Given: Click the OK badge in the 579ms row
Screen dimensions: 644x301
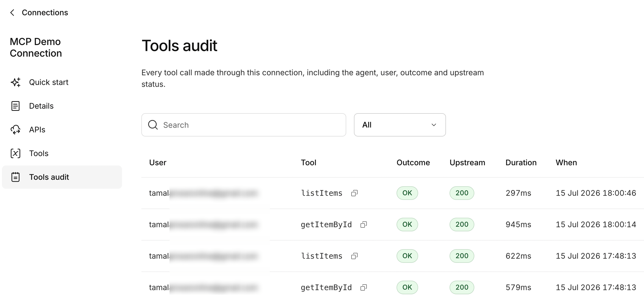Looking at the screenshot, I should (407, 287).
